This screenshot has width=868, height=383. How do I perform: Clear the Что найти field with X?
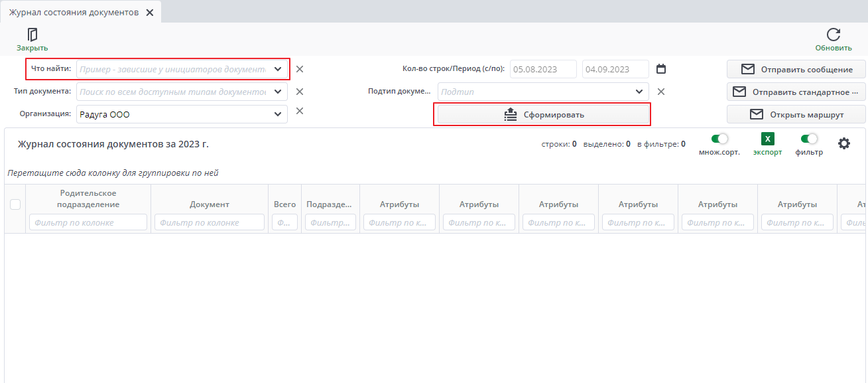300,69
